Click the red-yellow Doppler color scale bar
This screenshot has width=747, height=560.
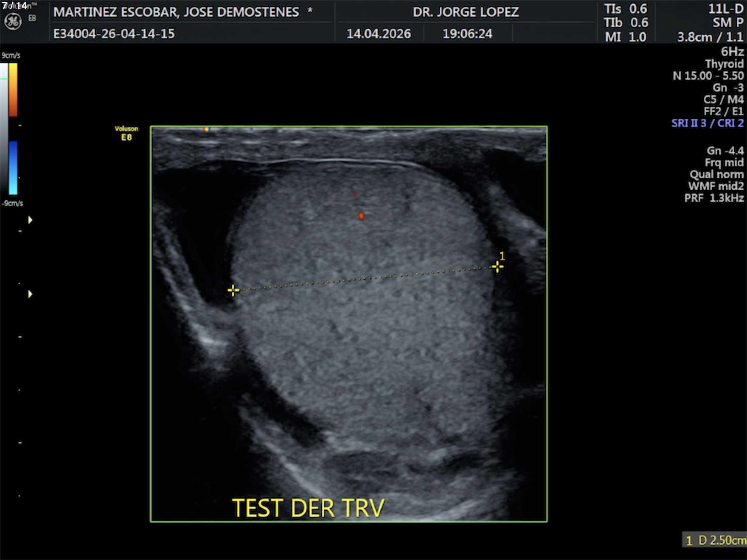[13, 90]
